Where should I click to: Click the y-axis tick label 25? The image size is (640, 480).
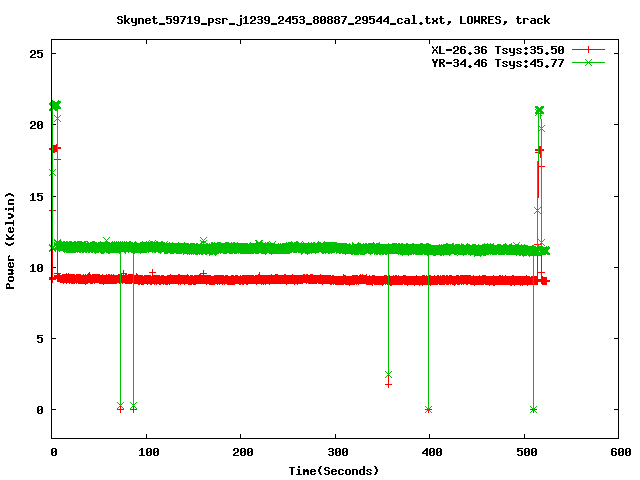coord(36,54)
